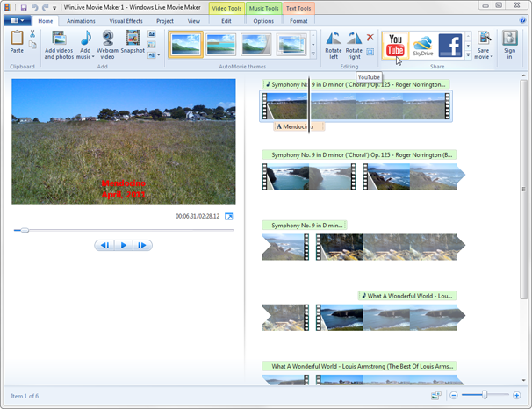Open the Project tab
532x409 pixels.
165,21
